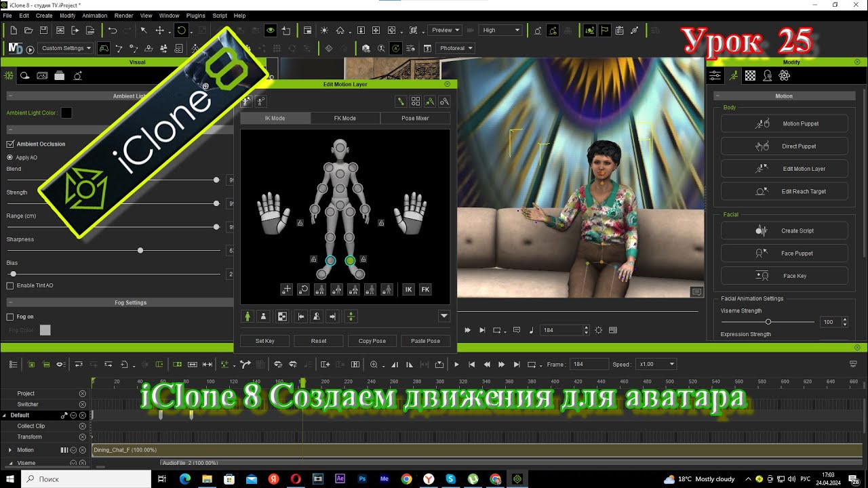Click the timeline zoom magnifier icon
Screen dimensions: 868x488
point(374,365)
